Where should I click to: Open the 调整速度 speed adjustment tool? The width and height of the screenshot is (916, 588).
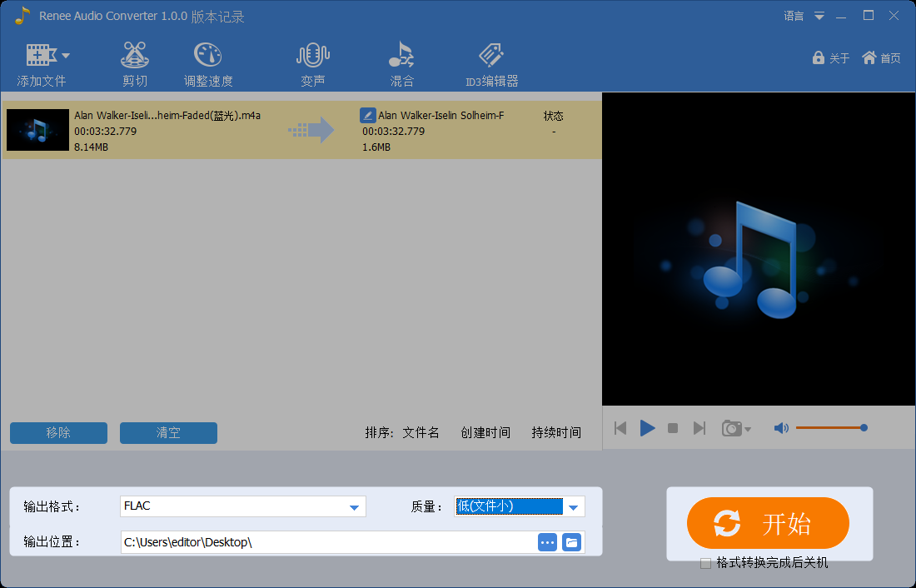pyautogui.click(x=208, y=66)
